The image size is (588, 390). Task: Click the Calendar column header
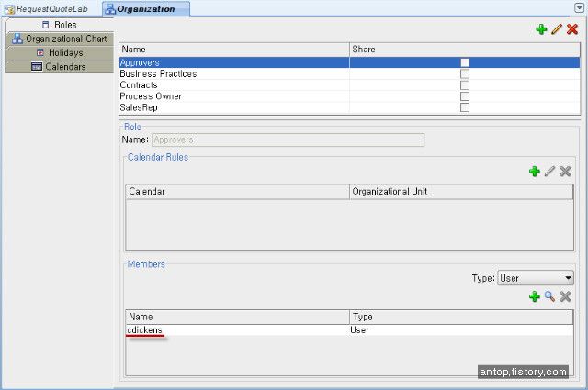click(x=237, y=192)
